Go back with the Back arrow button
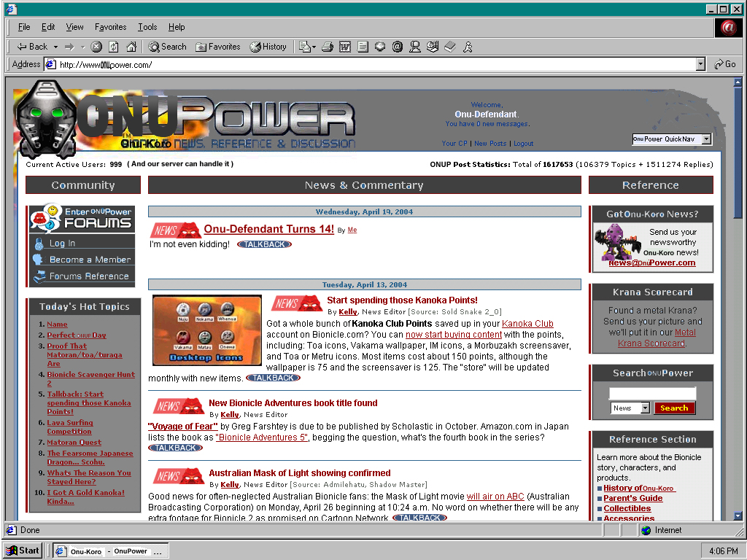The width and height of the screenshot is (747, 560). 32,47
